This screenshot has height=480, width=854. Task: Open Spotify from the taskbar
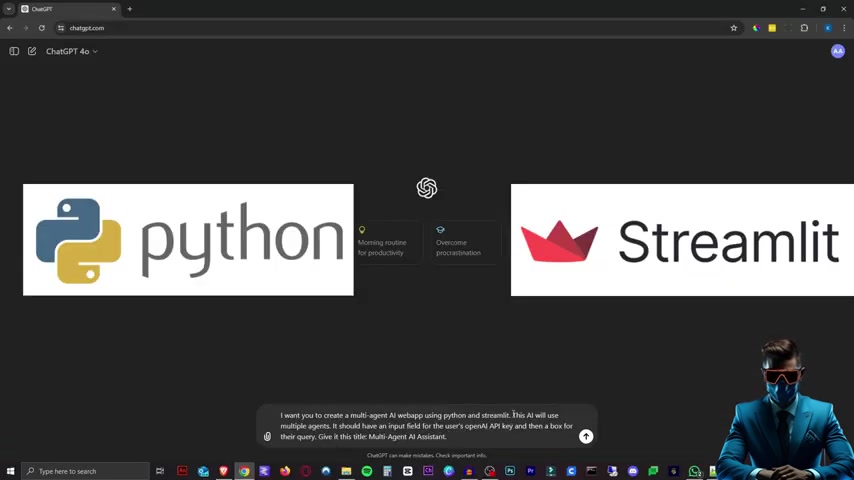(367, 471)
